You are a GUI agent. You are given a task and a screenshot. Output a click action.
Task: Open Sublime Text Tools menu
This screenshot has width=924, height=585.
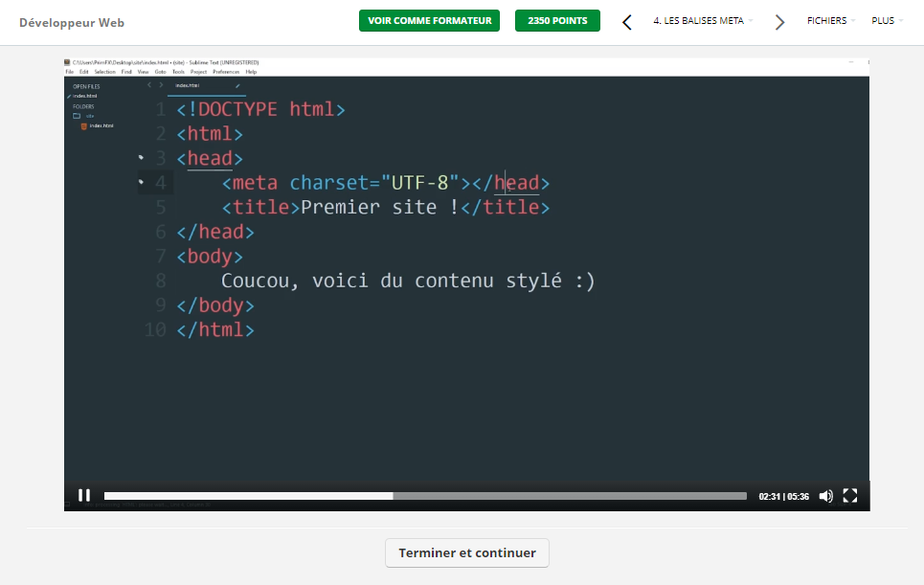click(178, 72)
